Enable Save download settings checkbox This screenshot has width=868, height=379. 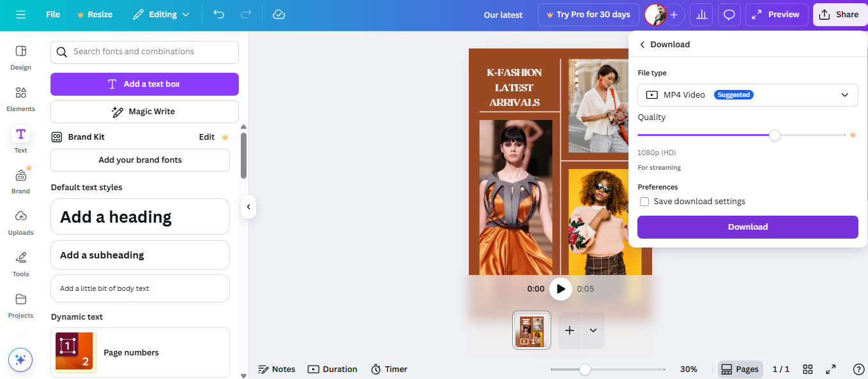(x=645, y=202)
